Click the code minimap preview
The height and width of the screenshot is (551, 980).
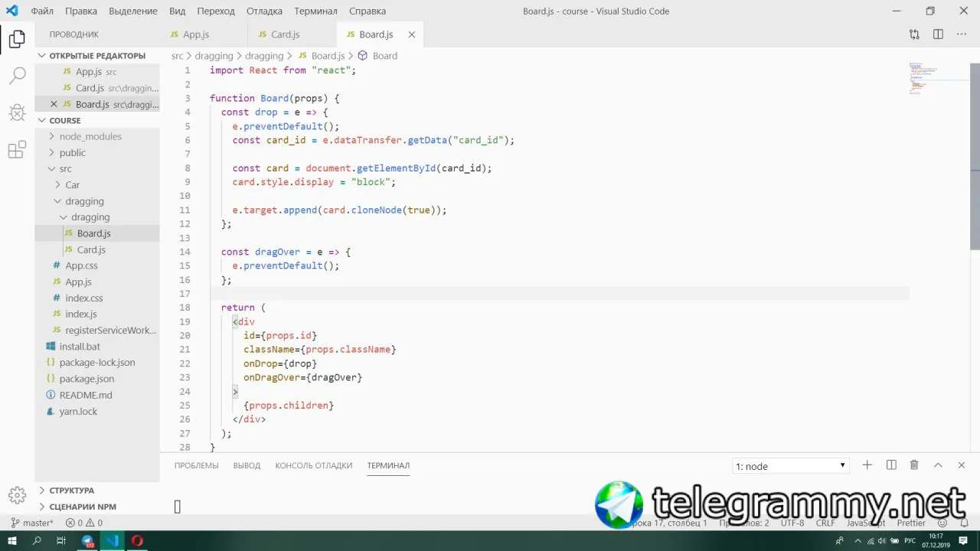[939, 78]
